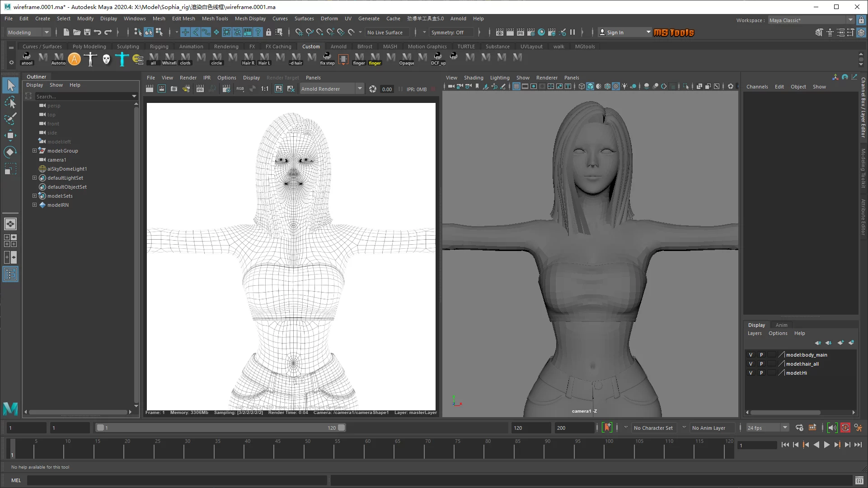Switch to the Rigging shelf tab
868x488 pixels.
(159, 46)
